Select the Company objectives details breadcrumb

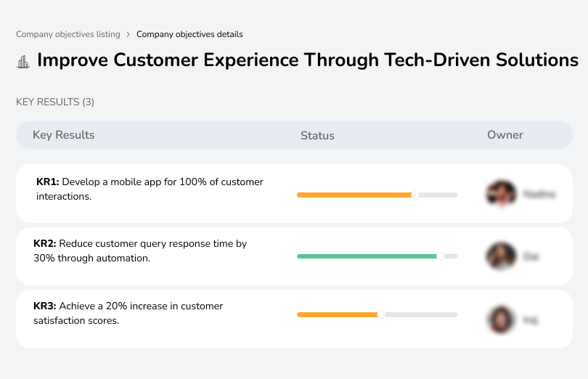(x=189, y=34)
